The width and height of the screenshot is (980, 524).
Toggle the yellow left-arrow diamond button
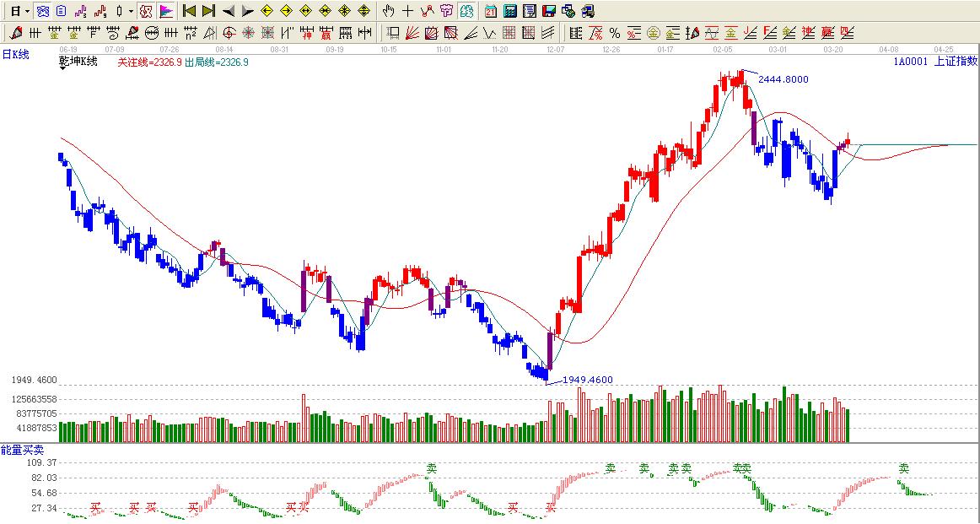point(267,11)
